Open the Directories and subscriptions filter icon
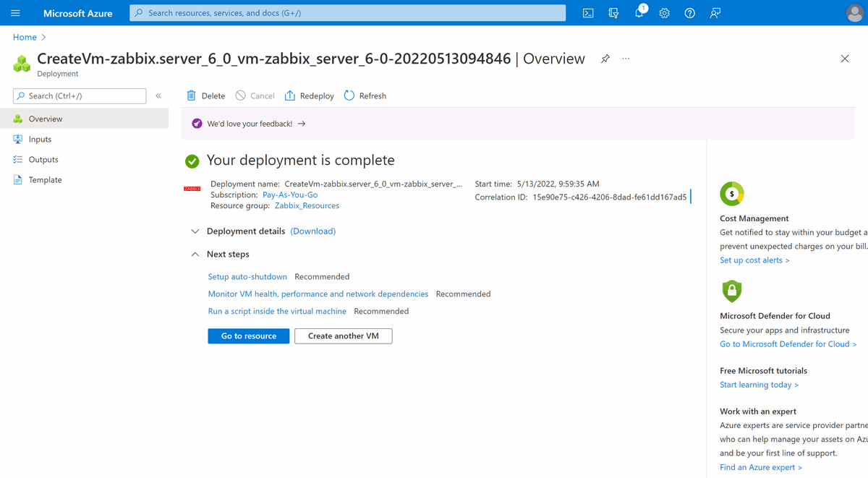The height and width of the screenshot is (478, 868). [x=613, y=13]
